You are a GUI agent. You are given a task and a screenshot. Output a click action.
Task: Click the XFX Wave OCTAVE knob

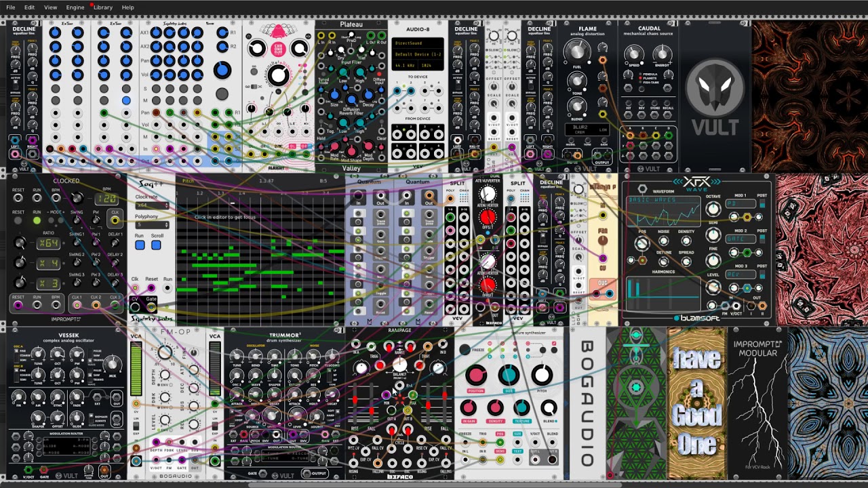tap(713, 209)
